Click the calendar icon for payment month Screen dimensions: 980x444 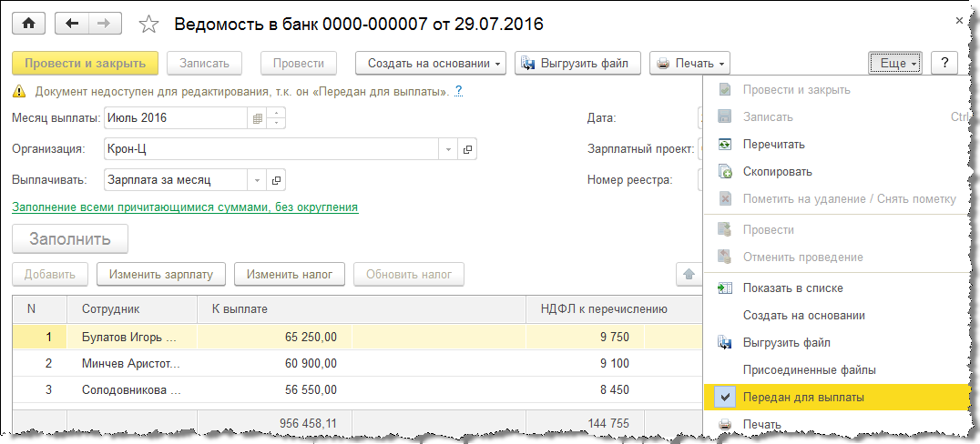click(x=258, y=118)
